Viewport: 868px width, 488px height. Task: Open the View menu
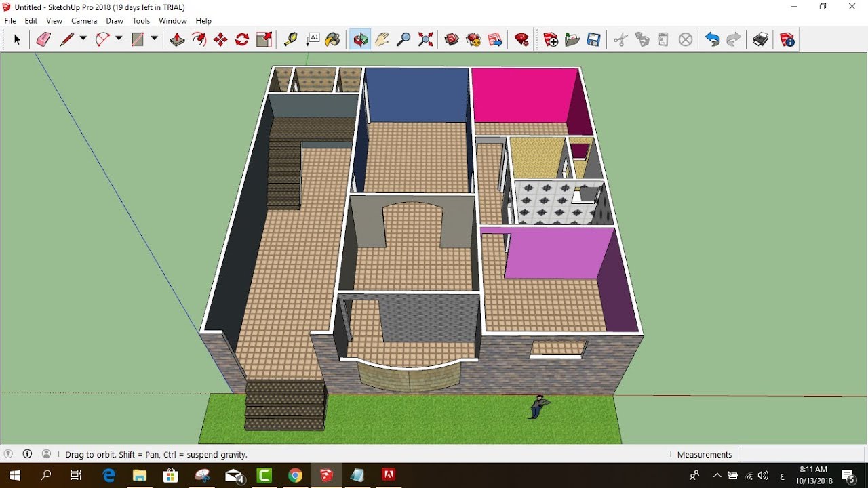coord(54,21)
